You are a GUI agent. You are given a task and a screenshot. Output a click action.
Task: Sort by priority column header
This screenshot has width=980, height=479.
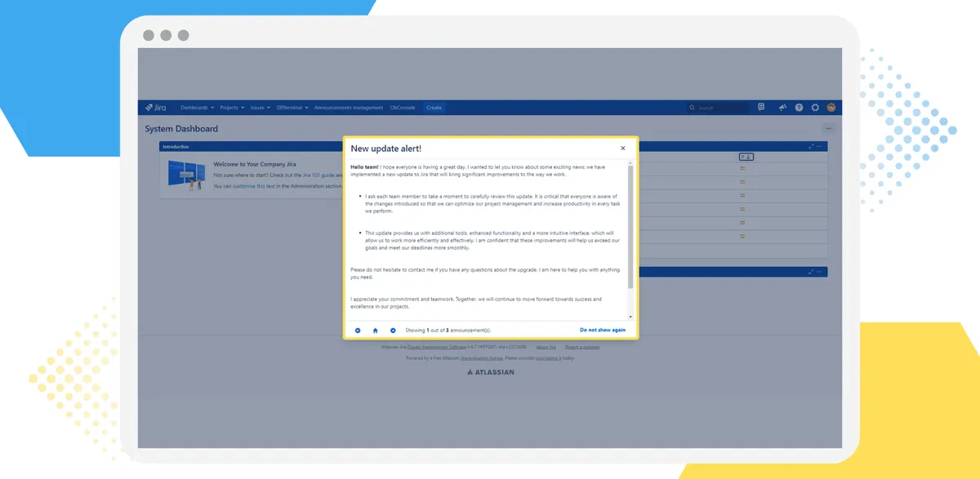click(x=746, y=157)
